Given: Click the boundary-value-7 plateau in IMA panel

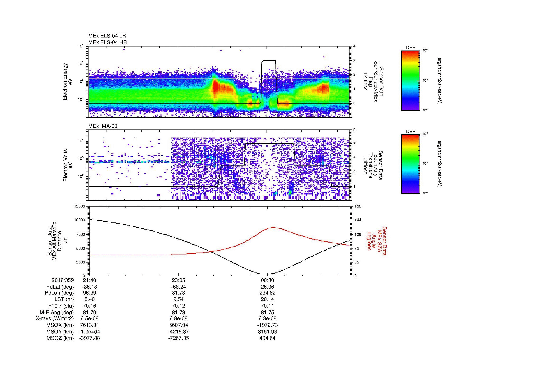Looking at the screenshot, I should [x=269, y=144].
